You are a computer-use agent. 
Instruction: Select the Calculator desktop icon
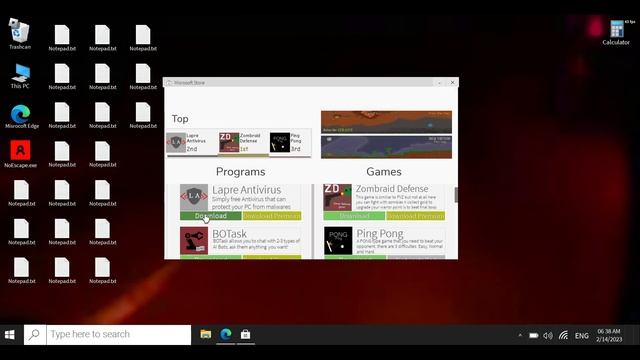point(616,33)
